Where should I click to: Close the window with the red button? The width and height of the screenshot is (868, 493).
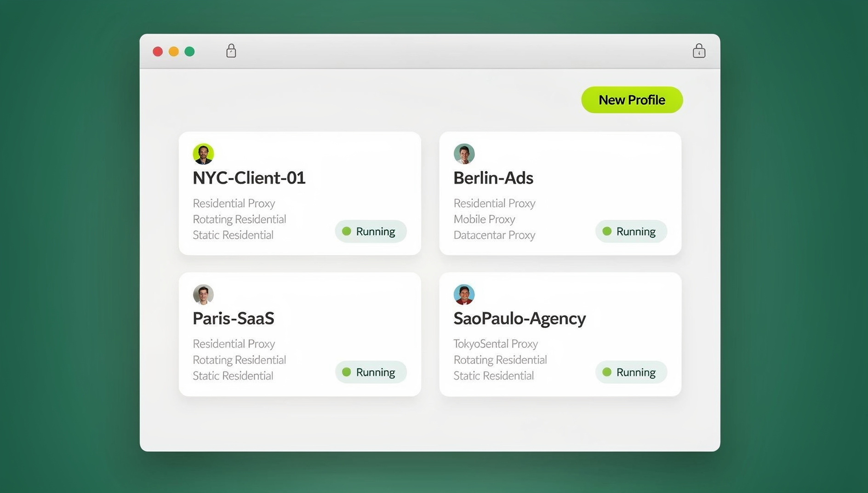click(158, 52)
